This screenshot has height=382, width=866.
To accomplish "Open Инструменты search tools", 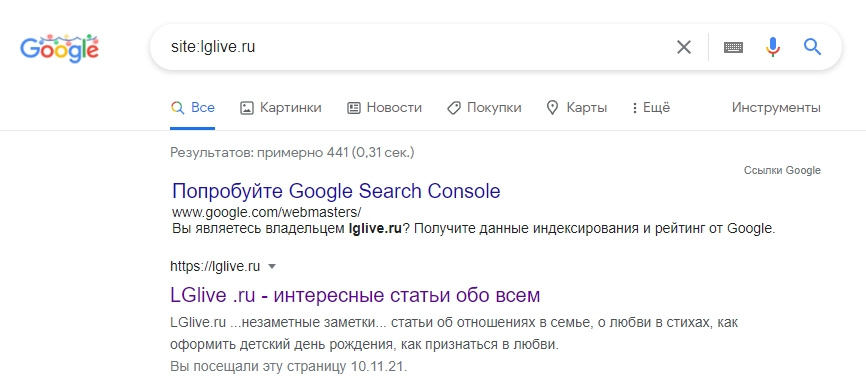I will [776, 108].
